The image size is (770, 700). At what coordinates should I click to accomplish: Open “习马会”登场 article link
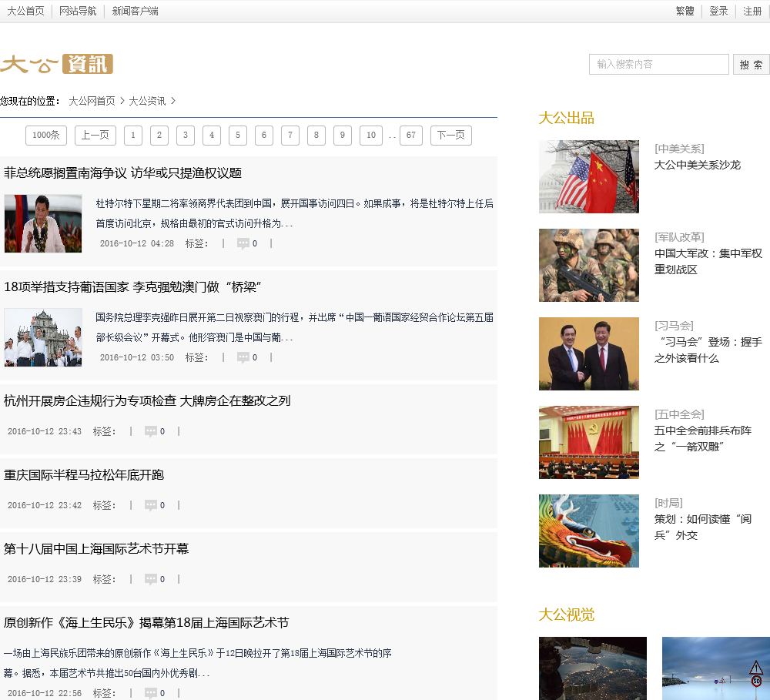pos(708,350)
